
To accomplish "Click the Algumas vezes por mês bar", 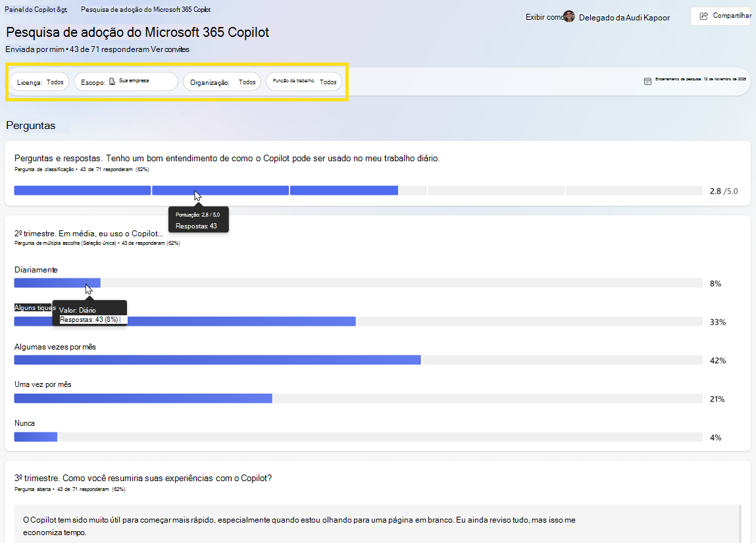I will pos(358,360).
